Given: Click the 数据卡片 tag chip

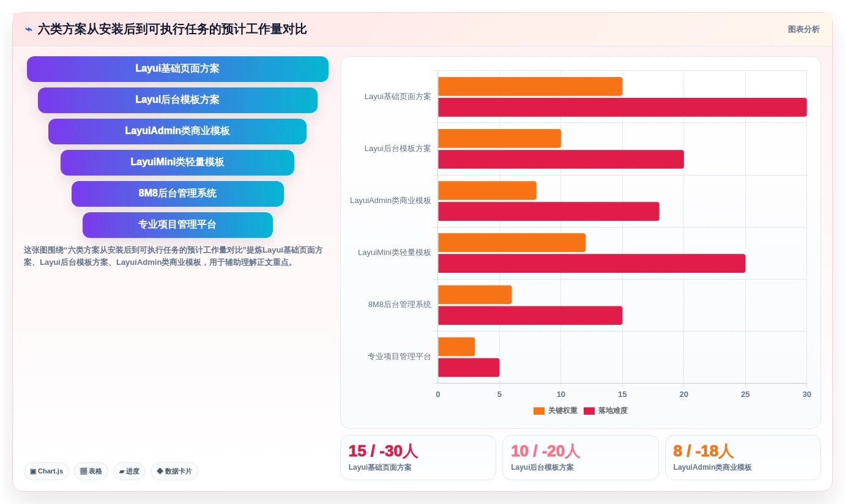Looking at the screenshot, I should 174,471.
